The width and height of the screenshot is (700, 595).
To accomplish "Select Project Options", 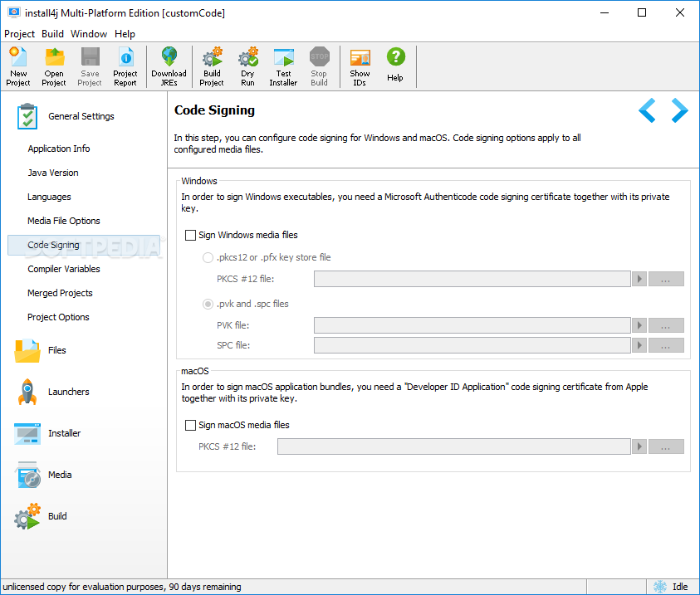I will tap(58, 317).
